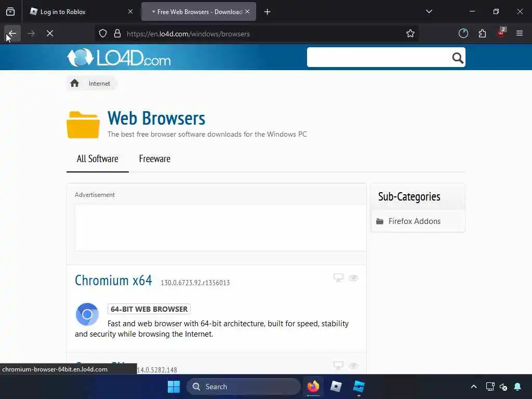532x399 pixels.
Task: Open the Firefox hamburger application menu
Action: [x=520, y=33]
